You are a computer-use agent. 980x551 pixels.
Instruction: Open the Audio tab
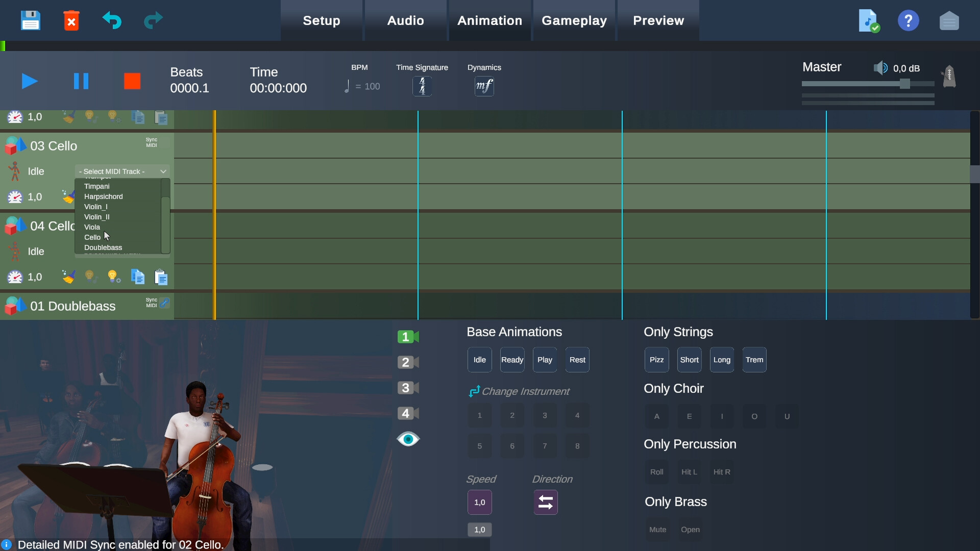[405, 20]
